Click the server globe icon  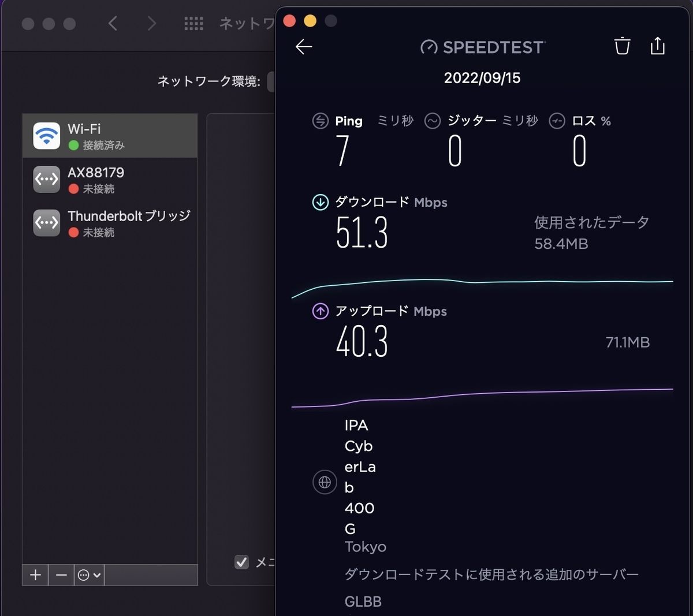(x=325, y=481)
